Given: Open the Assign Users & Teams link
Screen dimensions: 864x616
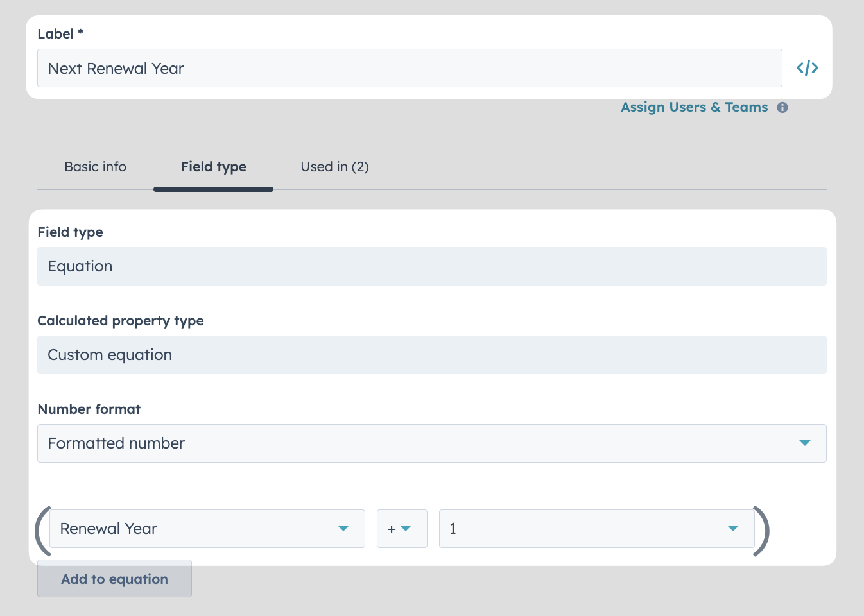Looking at the screenshot, I should (695, 107).
